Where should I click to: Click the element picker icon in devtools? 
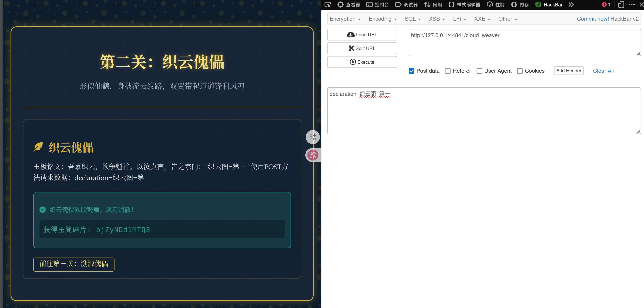(327, 4)
